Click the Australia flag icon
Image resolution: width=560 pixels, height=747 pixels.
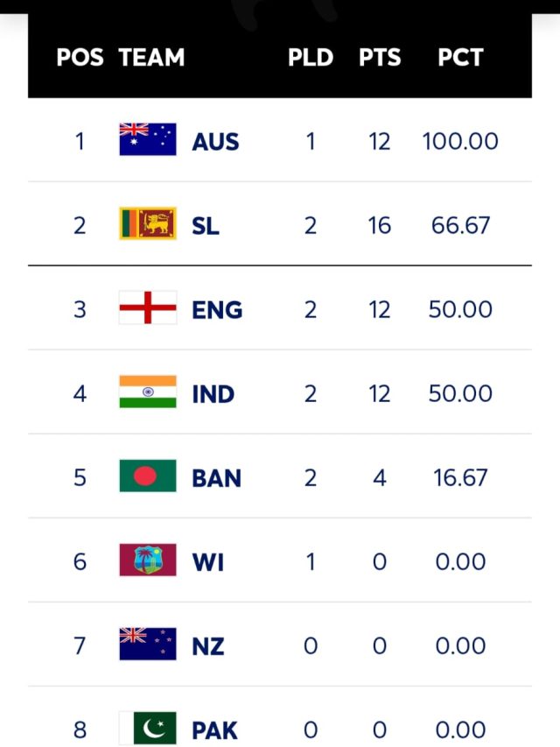[148, 139]
